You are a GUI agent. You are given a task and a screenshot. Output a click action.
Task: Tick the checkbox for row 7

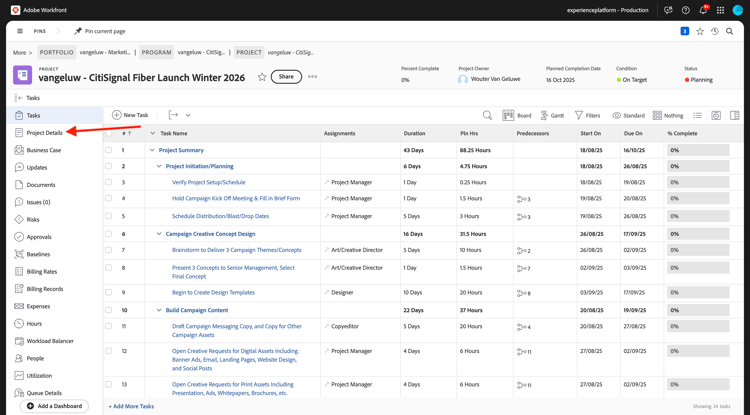(x=109, y=250)
